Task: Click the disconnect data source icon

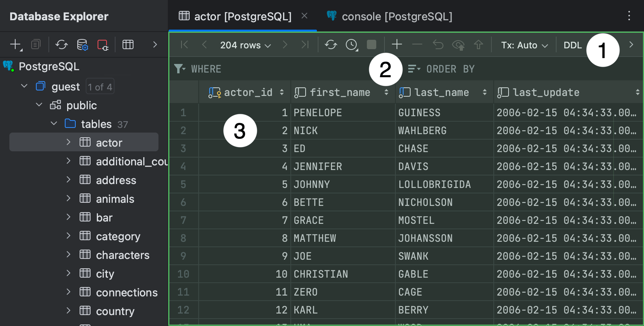Action: tap(103, 45)
